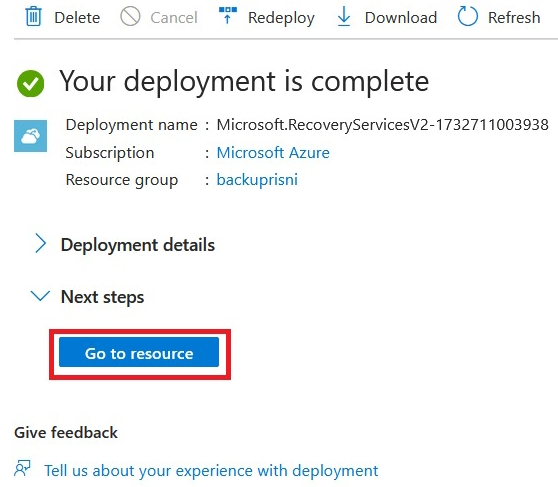558x487 pixels.
Task: Click the green deployment success checkmark icon
Action: [31, 83]
